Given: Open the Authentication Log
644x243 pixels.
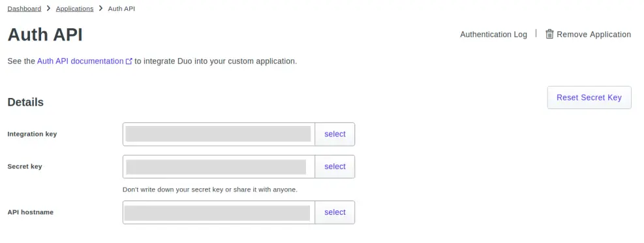Looking at the screenshot, I should click(493, 35).
